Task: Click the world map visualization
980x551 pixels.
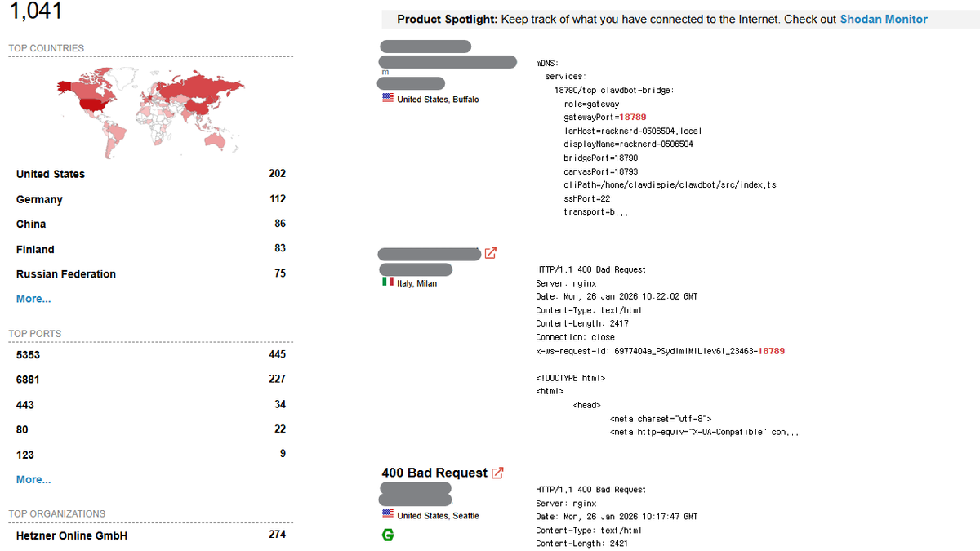Action: pos(149,110)
